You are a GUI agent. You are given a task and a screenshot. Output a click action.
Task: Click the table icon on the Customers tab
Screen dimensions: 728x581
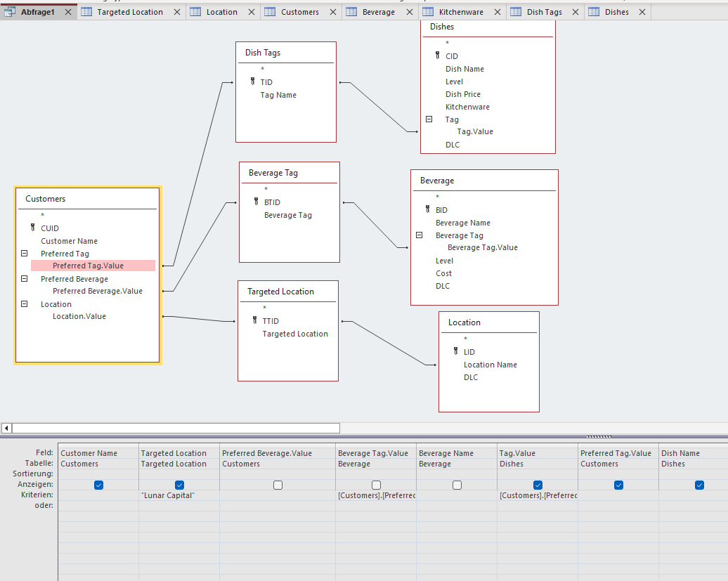pyautogui.click(x=270, y=12)
